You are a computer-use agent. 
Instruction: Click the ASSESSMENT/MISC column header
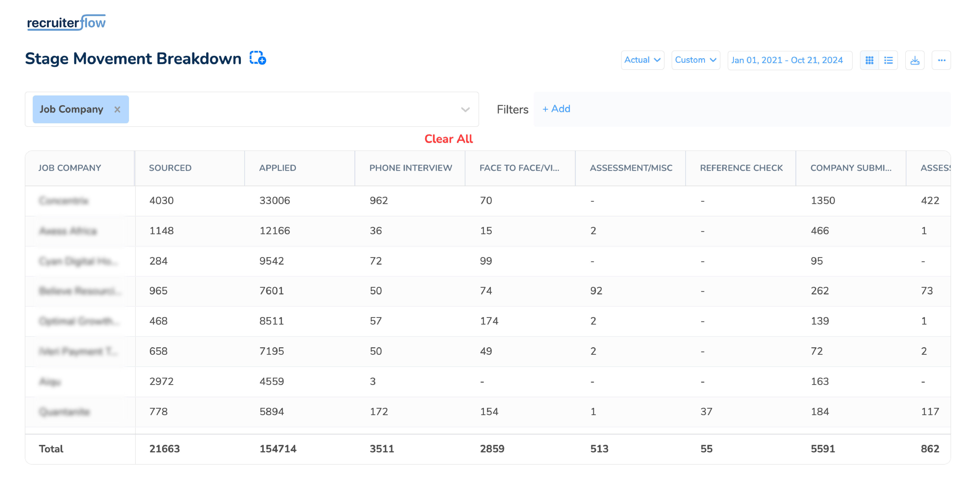point(631,168)
